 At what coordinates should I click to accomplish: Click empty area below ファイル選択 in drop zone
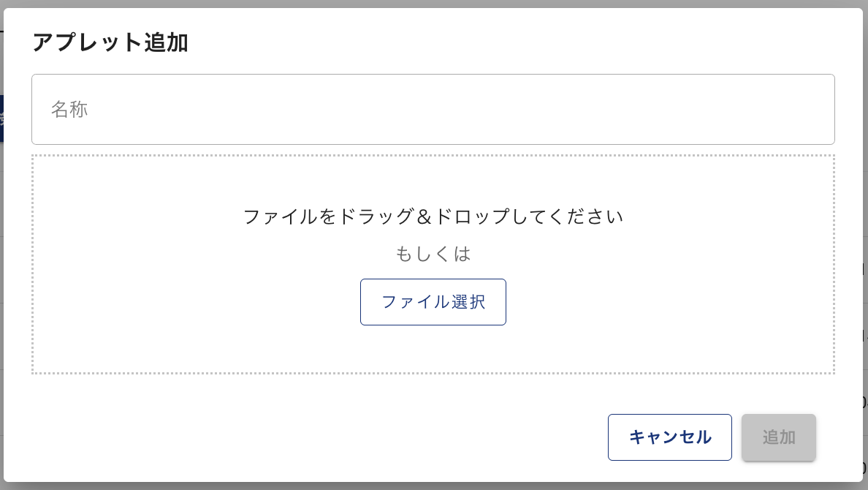(433, 349)
